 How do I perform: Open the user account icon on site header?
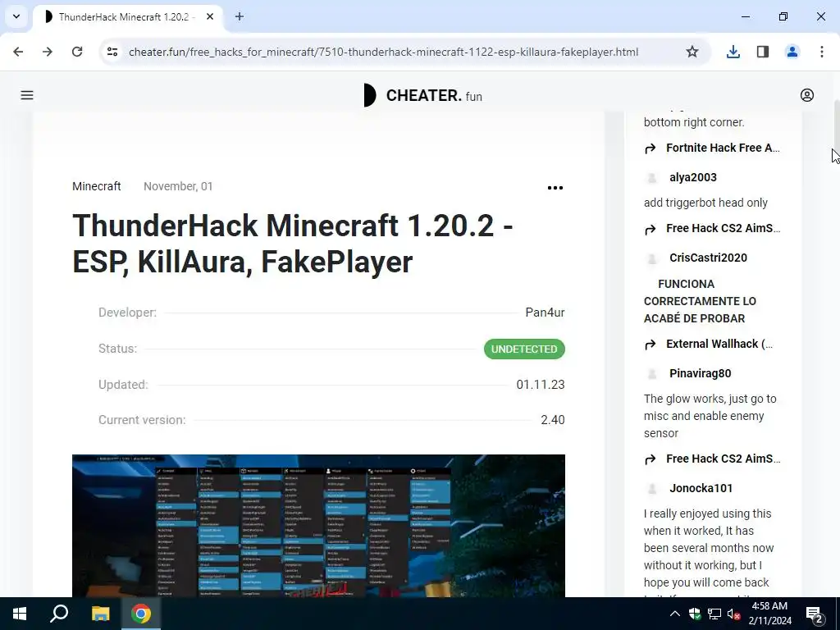pyautogui.click(x=807, y=95)
